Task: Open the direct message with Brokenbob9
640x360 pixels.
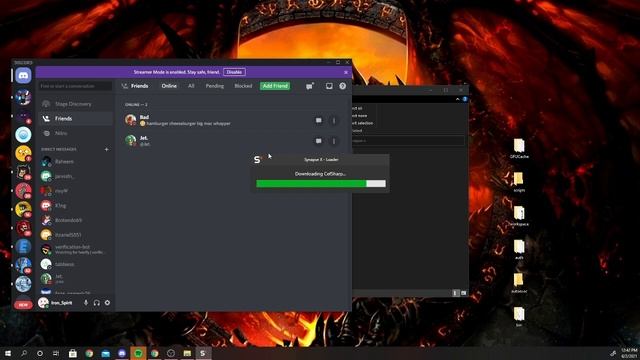Action: (x=76, y=220)
